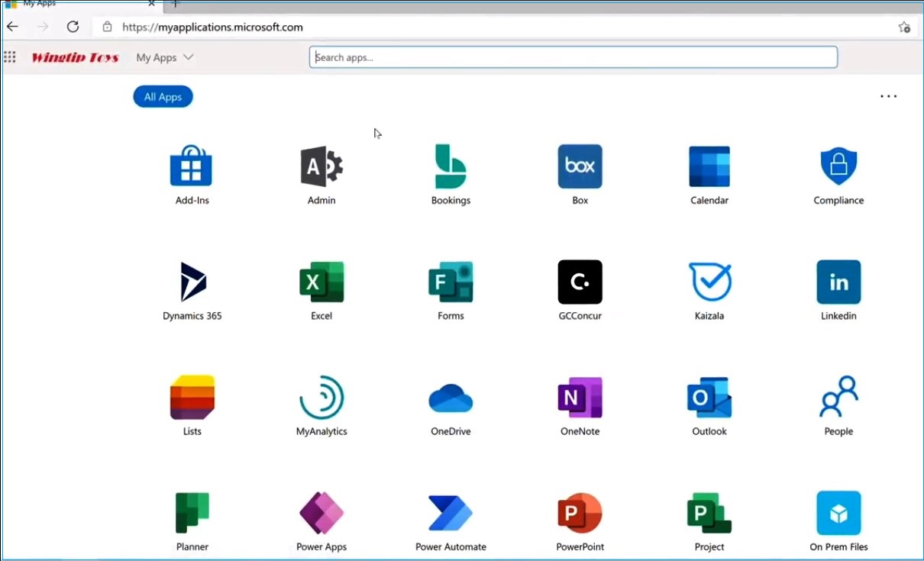The image size is (924, 561).
Task: Open the three-dots more options menu
Action: click(888, 97)
